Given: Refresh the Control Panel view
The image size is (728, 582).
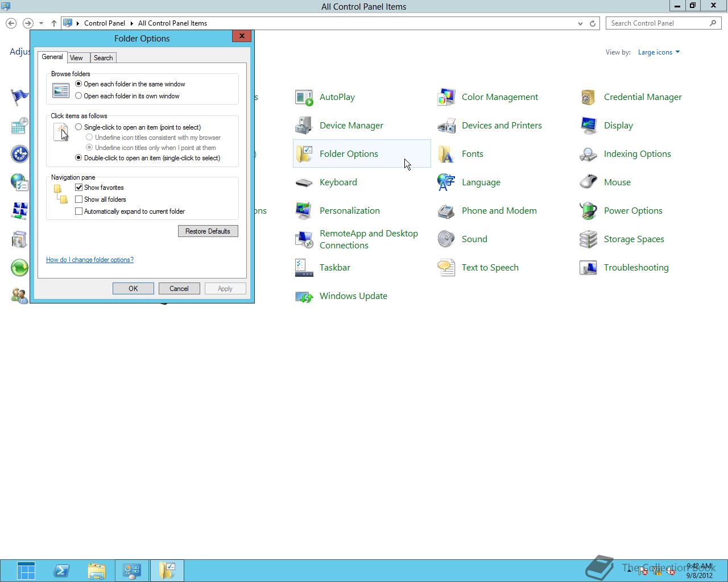Looking at the screenshot, I should (593, 23).
